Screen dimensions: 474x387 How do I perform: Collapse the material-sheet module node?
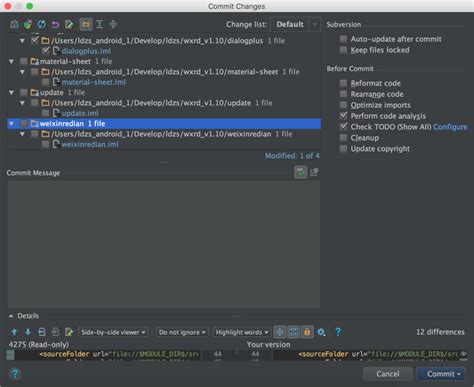pyautogui.click(x=12, y=61)
